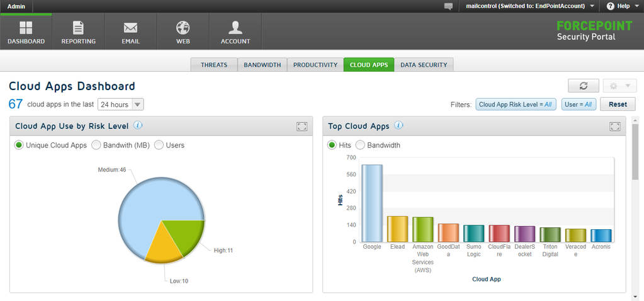
Task: Open the Reporting section
Action: point(78,31)
